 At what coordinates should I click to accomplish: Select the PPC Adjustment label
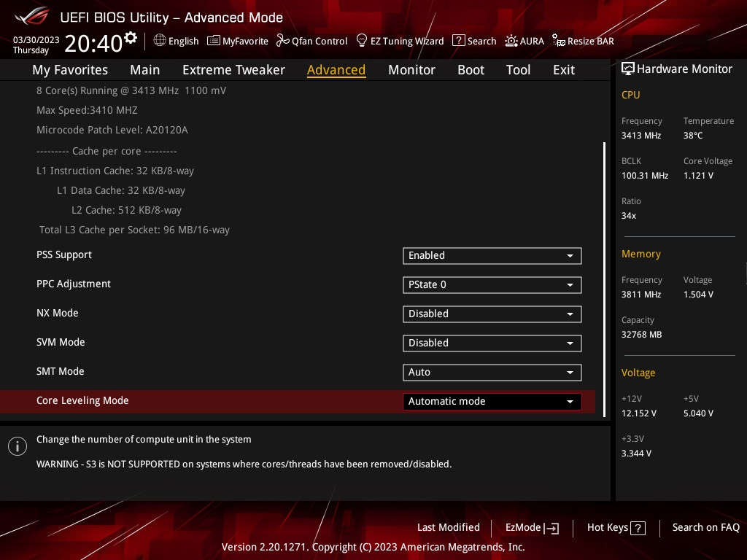(x=74, y=284)
